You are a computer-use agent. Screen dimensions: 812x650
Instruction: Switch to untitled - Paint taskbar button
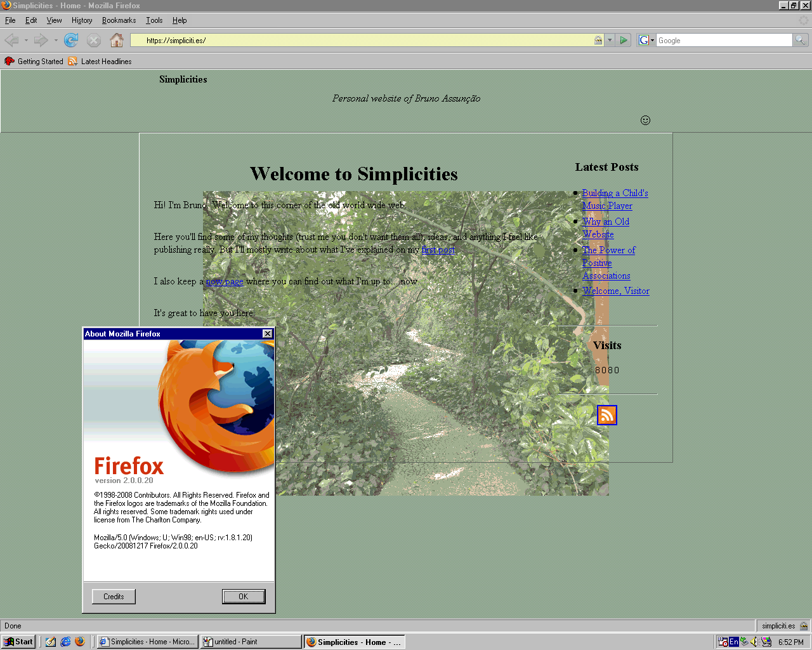tap(251, 642)
